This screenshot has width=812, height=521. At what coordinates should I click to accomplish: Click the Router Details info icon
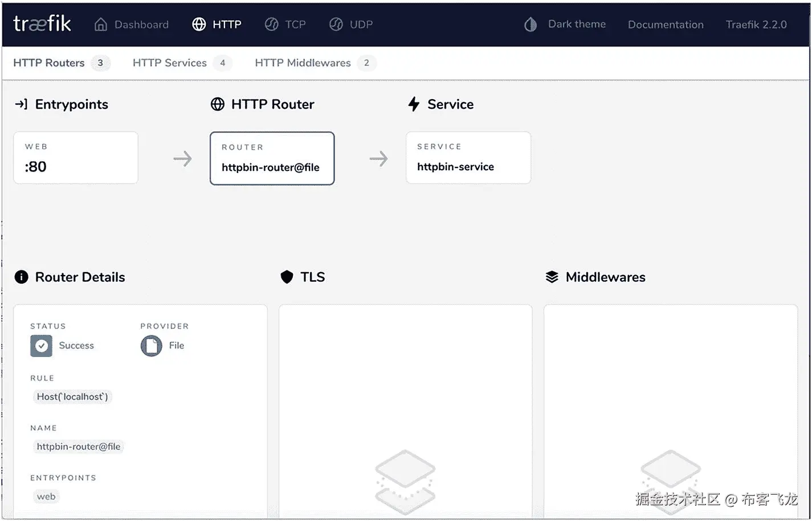[x=21, y=277]
